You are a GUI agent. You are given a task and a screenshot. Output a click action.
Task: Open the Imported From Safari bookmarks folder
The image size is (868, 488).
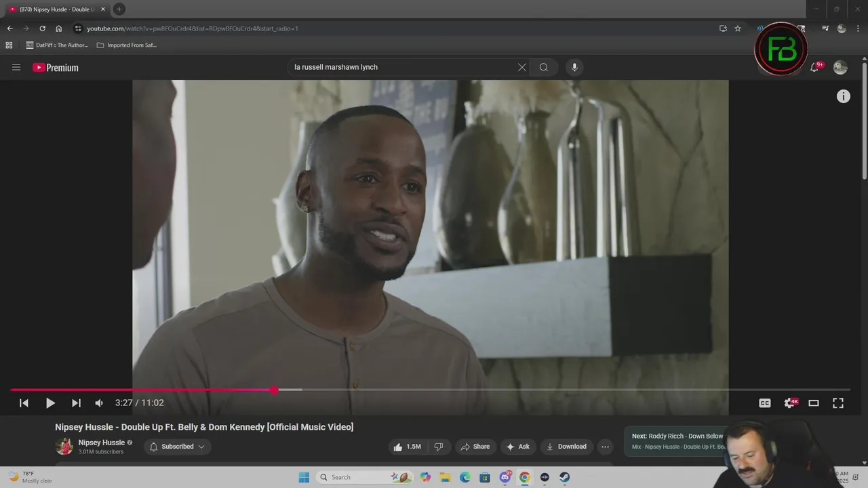(x=127, y=45)
